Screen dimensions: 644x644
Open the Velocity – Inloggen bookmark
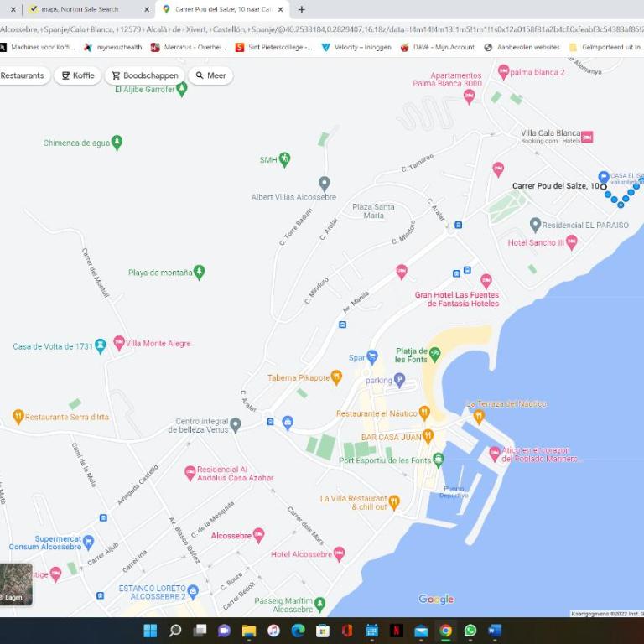[356, 47]
